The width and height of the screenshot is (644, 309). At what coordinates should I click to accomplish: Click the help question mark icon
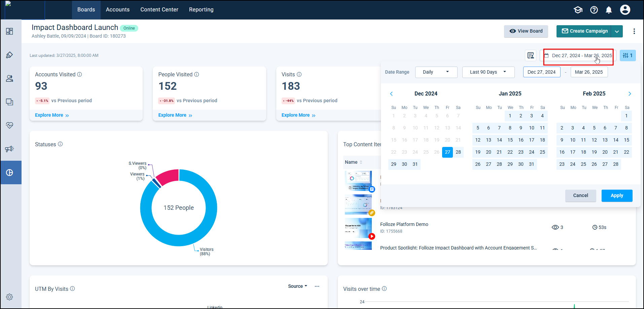[594, 10]
